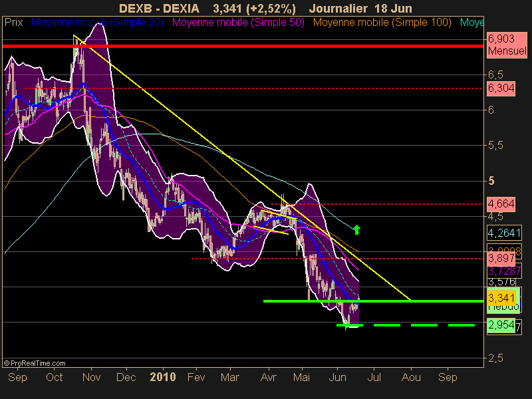Select the Moyenne mobile (Simple 20) legend
Screen dimensions: 532x399
pos(97,23)
